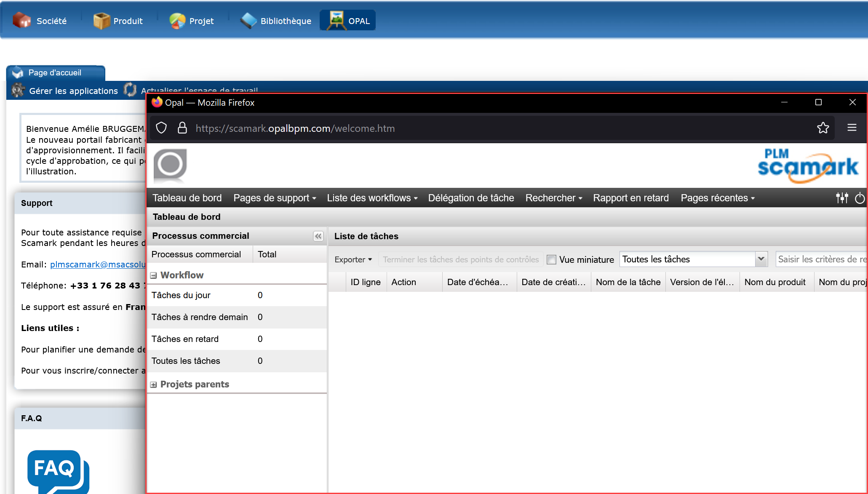
Task: Click the FAQ speech bubble image
Action: coord(58,472)
